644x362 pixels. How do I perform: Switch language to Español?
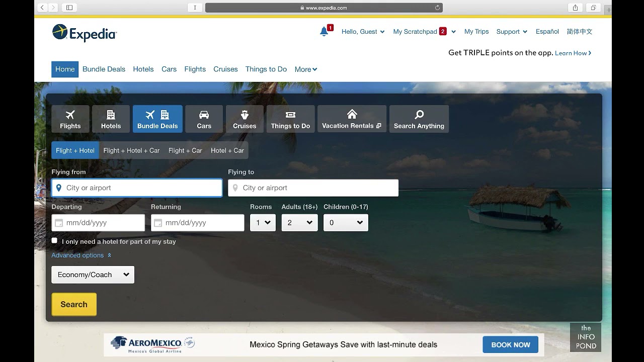pyautogui.click(x=547, y=32)
